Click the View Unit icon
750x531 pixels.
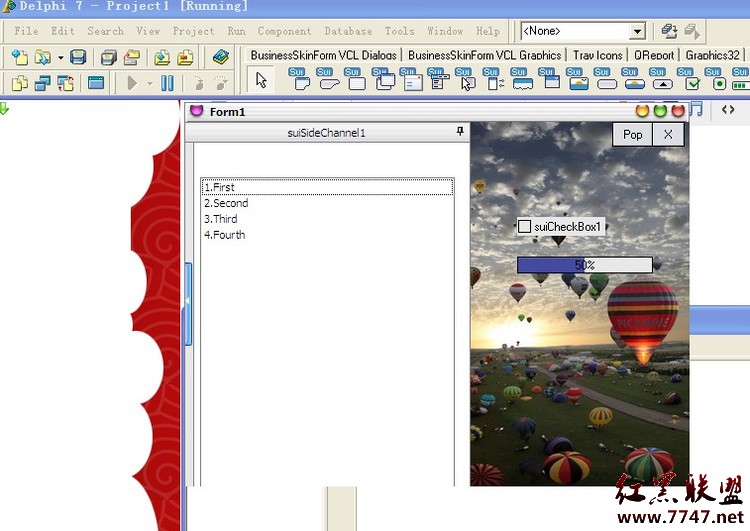20,83
